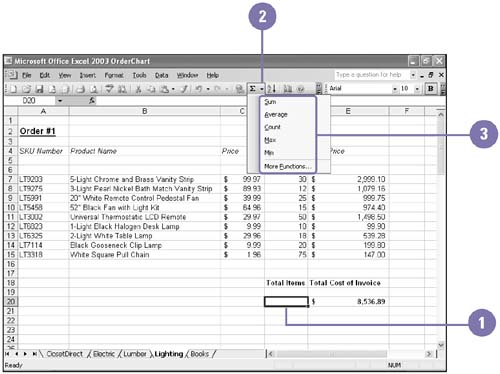Click the last-sheet tab navigation arrow
500x374 pixels.
[34, 354]
